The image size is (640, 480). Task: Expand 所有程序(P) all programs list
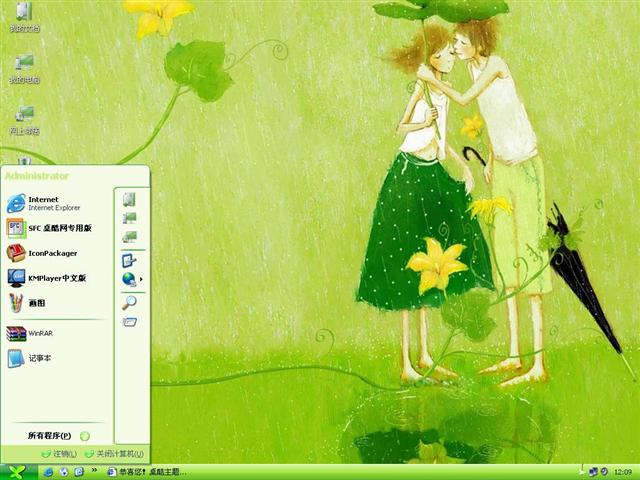click(58, 436)
